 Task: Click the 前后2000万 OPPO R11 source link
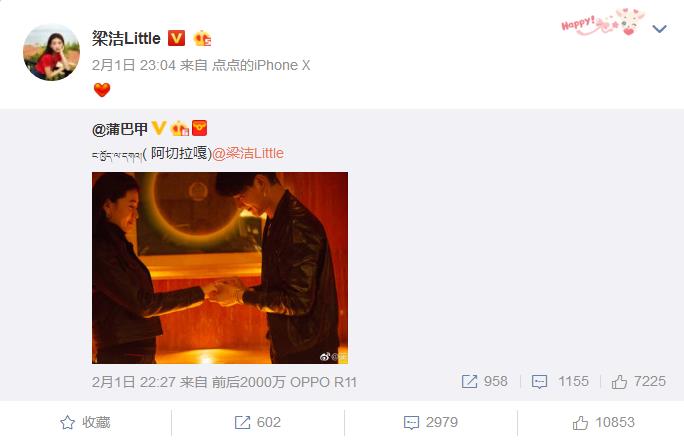click(x=284, y=382)
